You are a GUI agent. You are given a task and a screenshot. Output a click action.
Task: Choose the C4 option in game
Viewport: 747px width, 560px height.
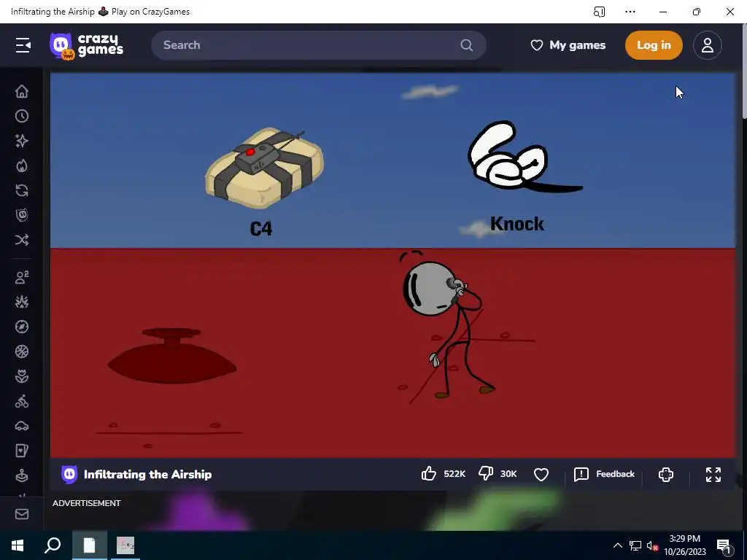pos(264,182)
